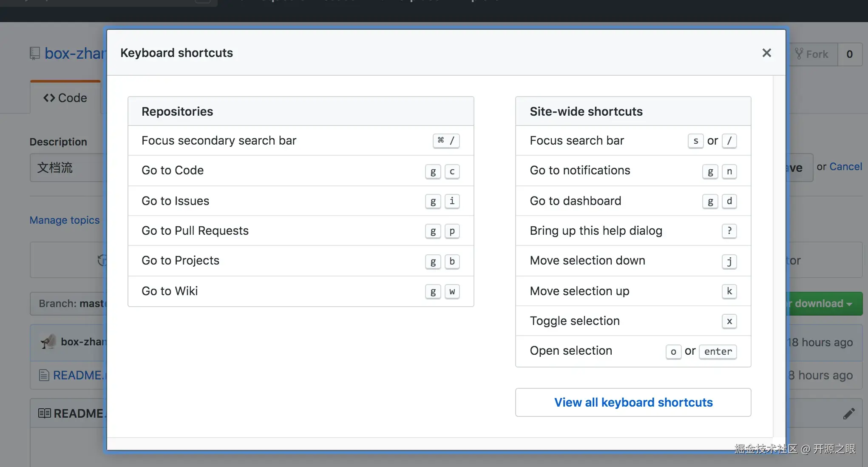Image resolution: width=868 pixels, height=467 pixels.
Task: Click the pencil edit icon for README
Action: (x=848, y=413)
